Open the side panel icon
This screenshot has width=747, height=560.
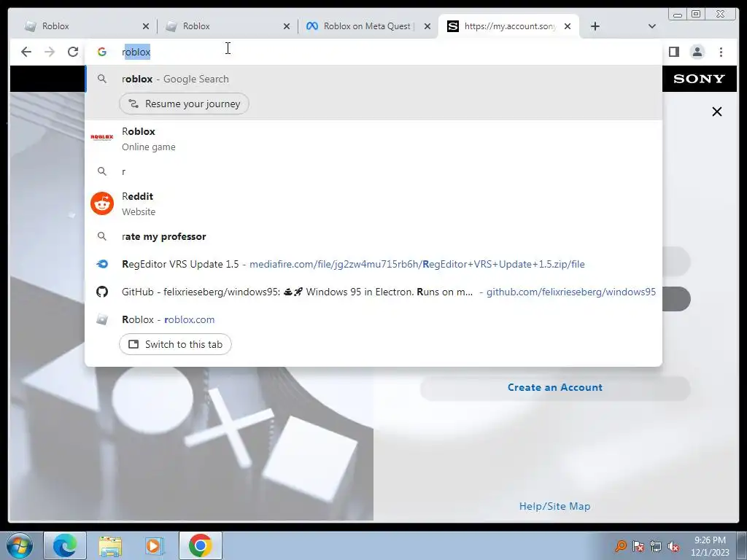(x=673, y=52)
